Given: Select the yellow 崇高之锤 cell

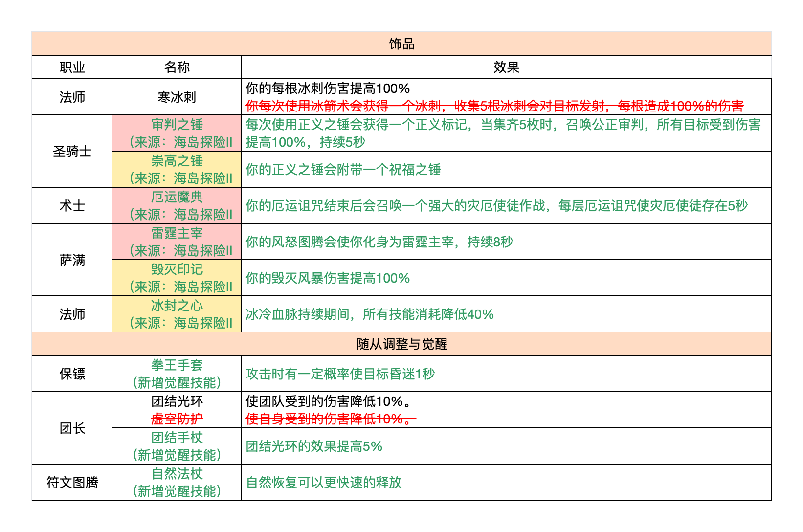Looking at the screenshot, I should coord(177,169).
